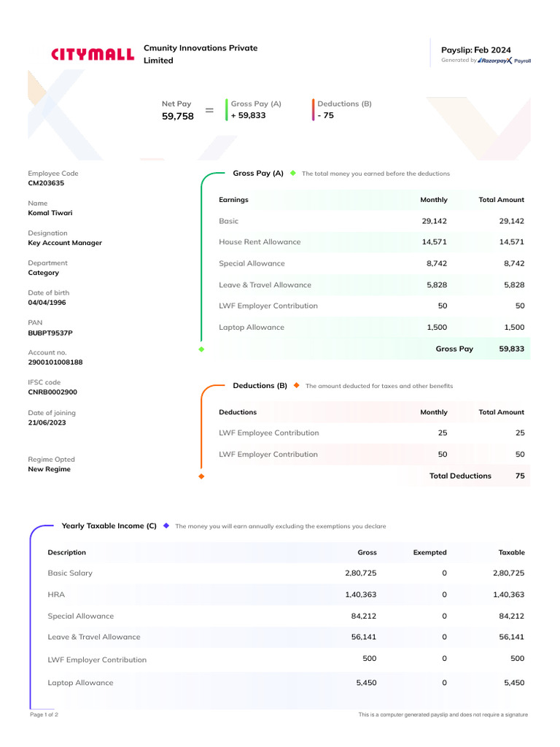The width and height of the screenshot is (560, 747).
Task: Select date of joining 21/06/2023
Action: point(47,422)
